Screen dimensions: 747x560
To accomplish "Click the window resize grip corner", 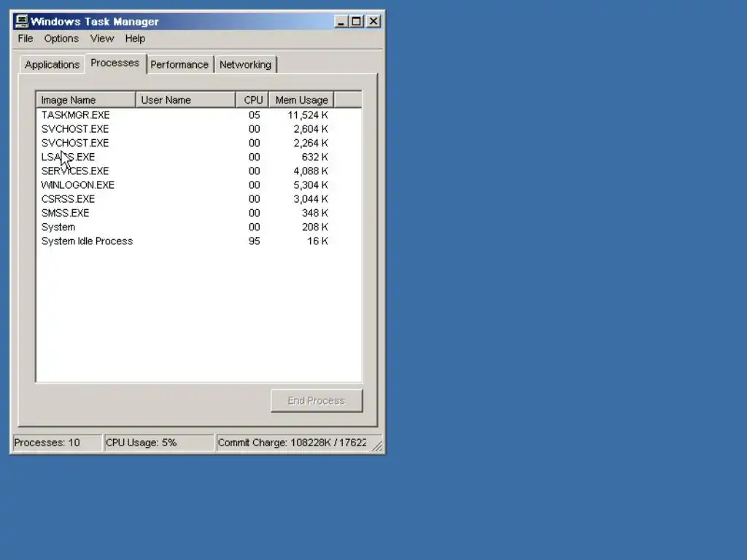I will point(377,446).
